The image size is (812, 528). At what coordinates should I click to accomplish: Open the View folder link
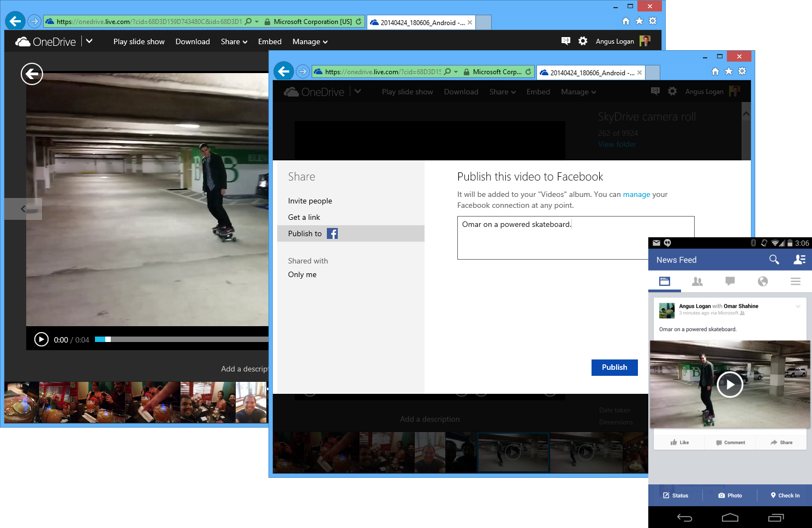coord(617,144)
